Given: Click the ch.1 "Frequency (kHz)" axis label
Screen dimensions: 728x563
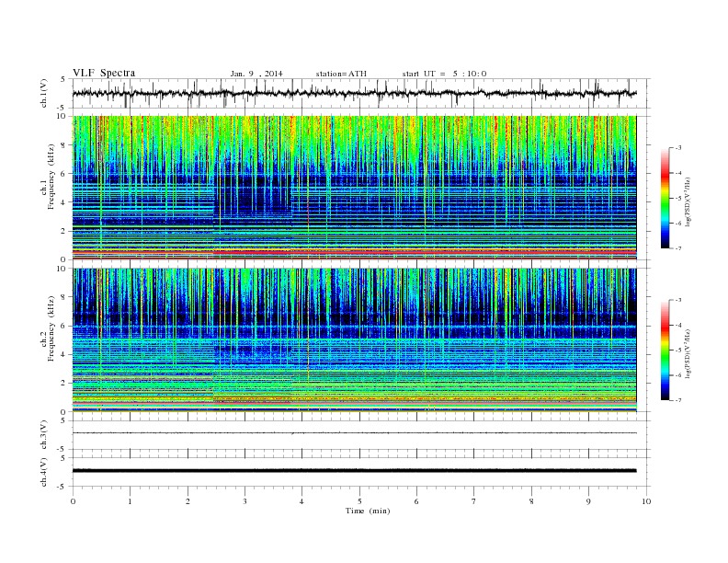Looking at the screenshot, I should (51, 177).
